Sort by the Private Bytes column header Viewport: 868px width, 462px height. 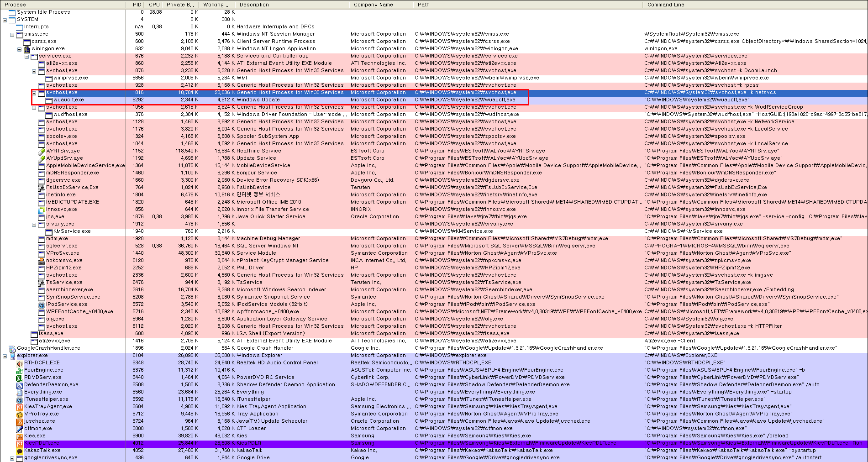click(181, 5)
